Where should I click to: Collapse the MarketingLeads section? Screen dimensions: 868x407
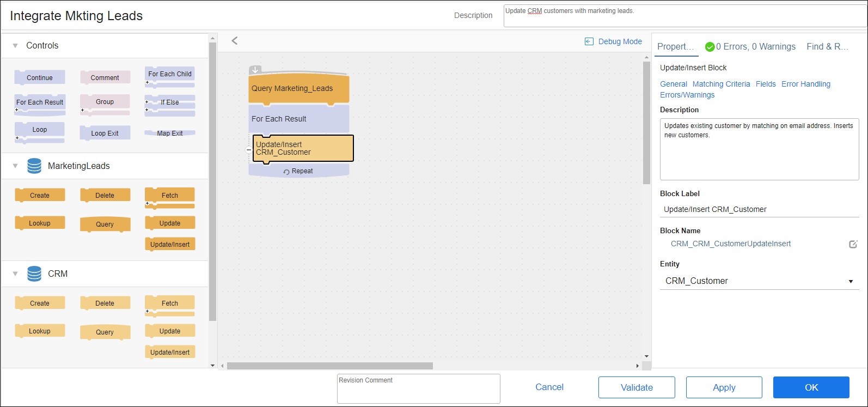point(15,166)
